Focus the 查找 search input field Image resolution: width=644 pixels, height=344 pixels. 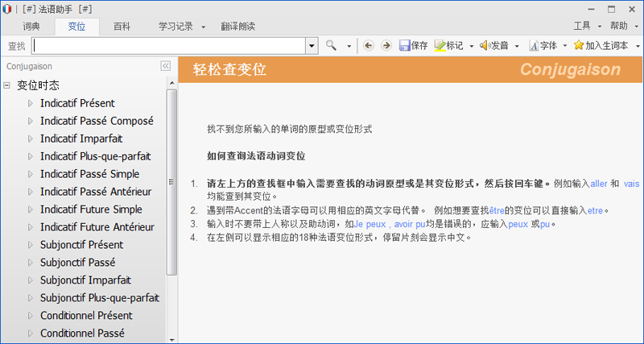(169, 46)
